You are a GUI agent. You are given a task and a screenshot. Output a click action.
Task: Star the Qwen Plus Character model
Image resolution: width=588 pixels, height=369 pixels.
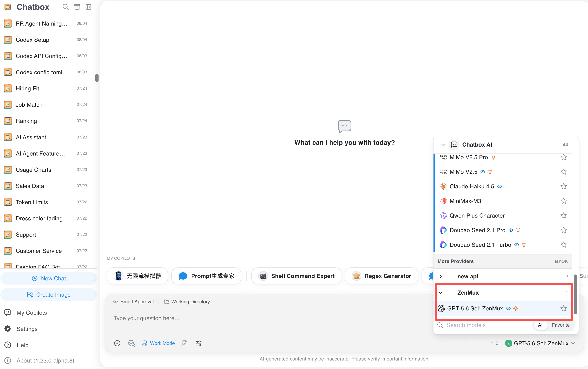563,216
